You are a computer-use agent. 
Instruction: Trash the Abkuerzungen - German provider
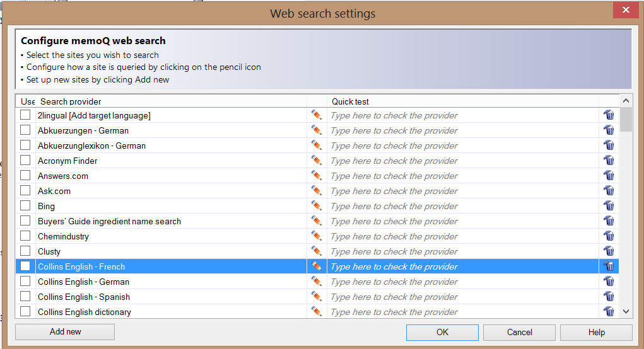coord(609,130)
